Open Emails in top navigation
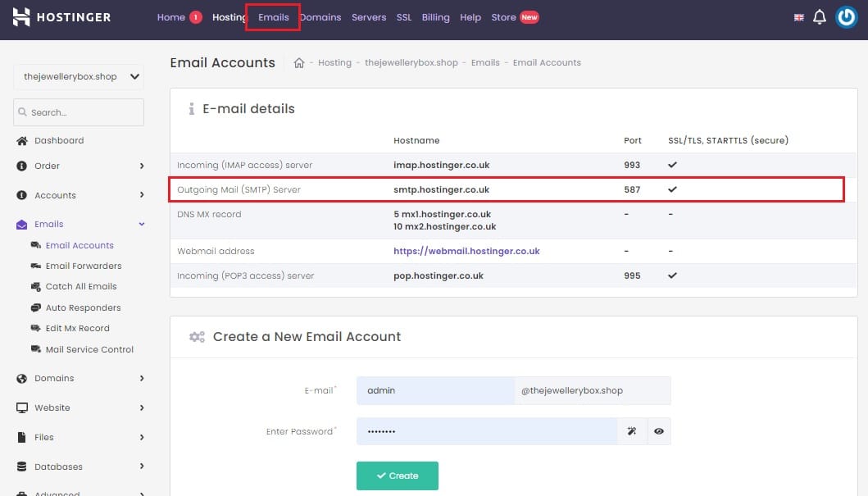 (x=274, y=17)
